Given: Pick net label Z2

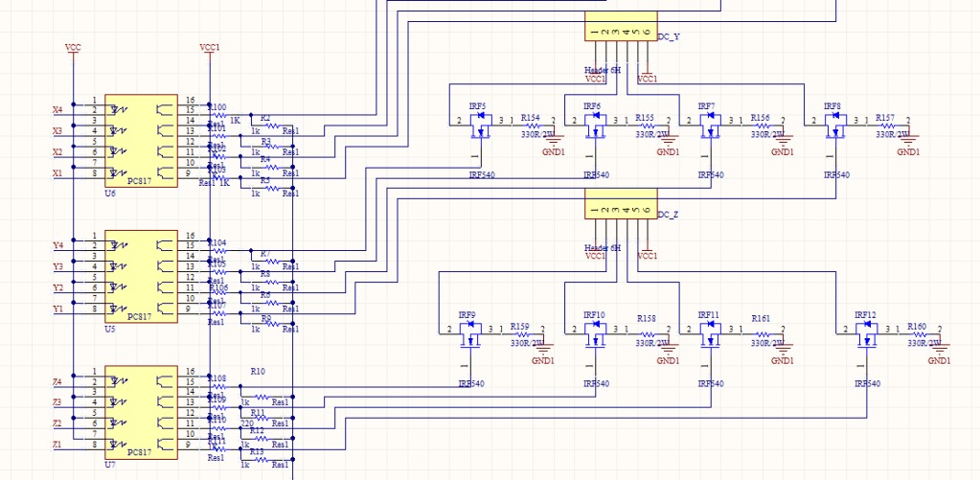Looking at the screenshot, I should pos(57,423).
